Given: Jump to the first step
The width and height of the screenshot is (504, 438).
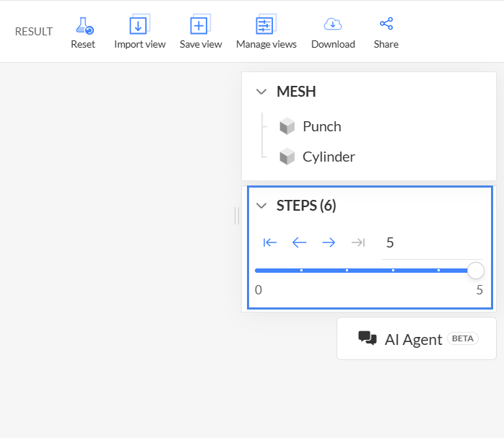Looking at the screenshot, I should coord(269,242).
